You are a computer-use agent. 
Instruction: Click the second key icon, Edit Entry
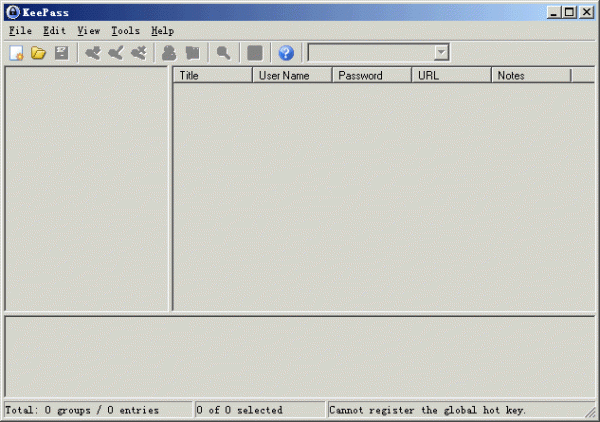coord(116,53)
